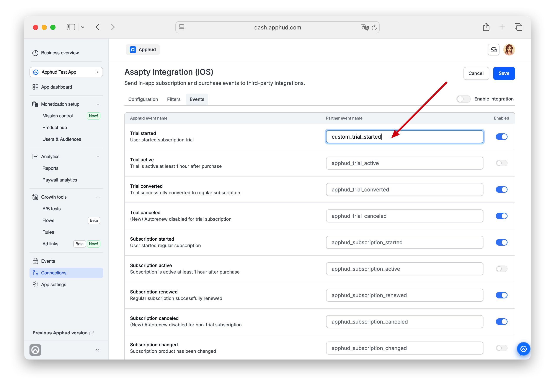The image size is (555, 392).
Task: Disable the Trial canceled event
Action: click(502, 216)
